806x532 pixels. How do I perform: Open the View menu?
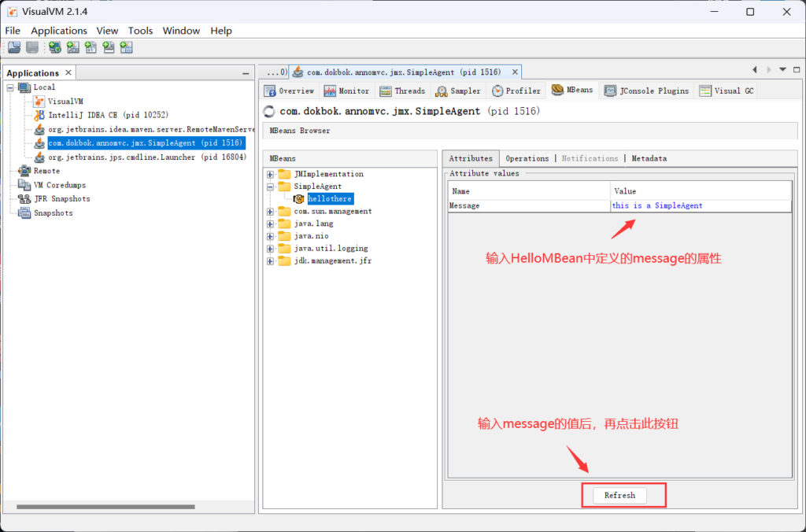(x=107, y=31)
